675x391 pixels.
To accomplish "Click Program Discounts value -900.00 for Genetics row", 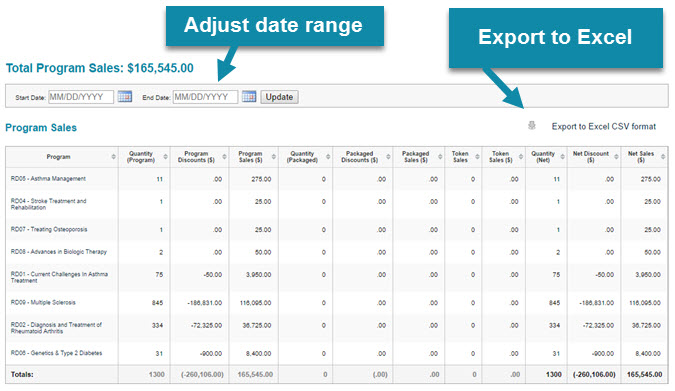I will 211,354.
